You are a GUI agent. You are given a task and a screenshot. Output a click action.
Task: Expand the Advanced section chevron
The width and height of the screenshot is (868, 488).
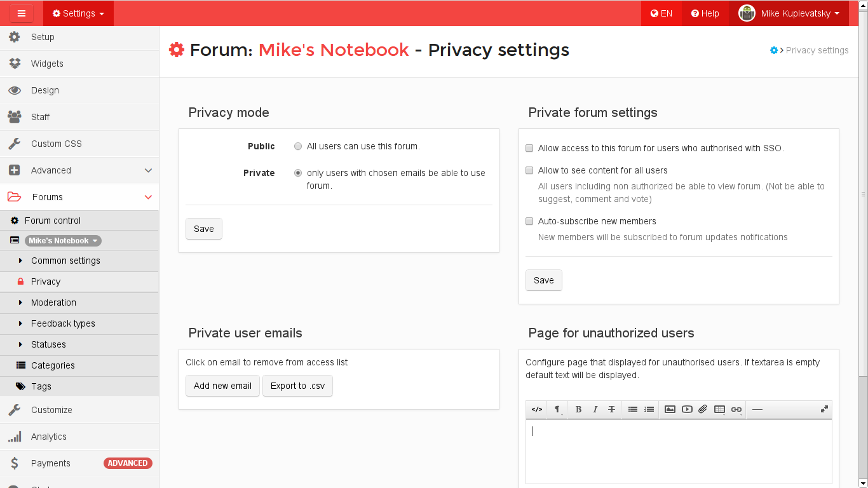(148, 170)
